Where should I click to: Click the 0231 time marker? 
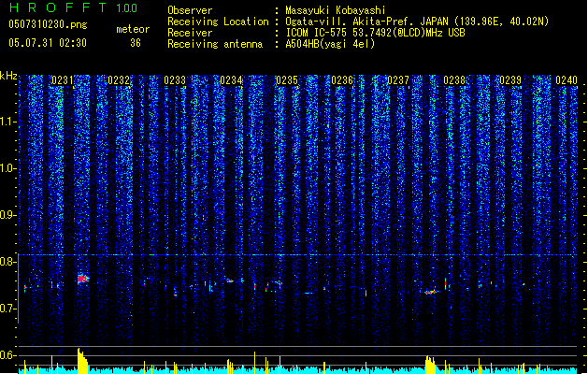(x=63, y=80)
